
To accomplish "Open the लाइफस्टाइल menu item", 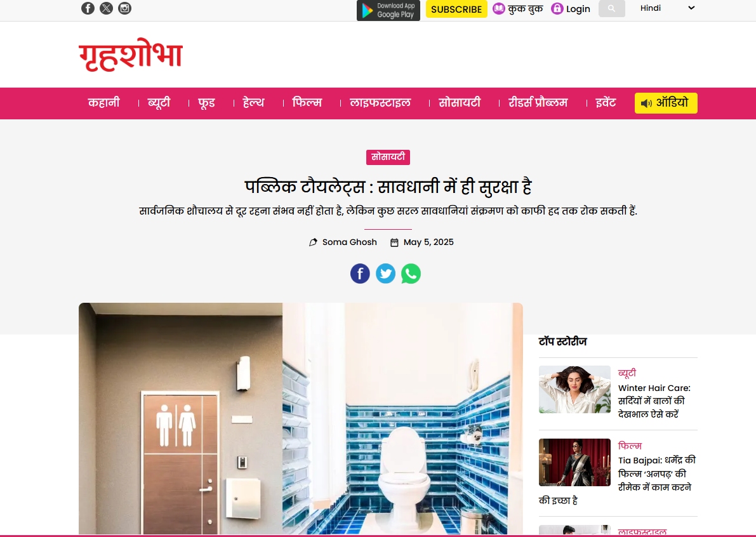I will tap(380, 103).
